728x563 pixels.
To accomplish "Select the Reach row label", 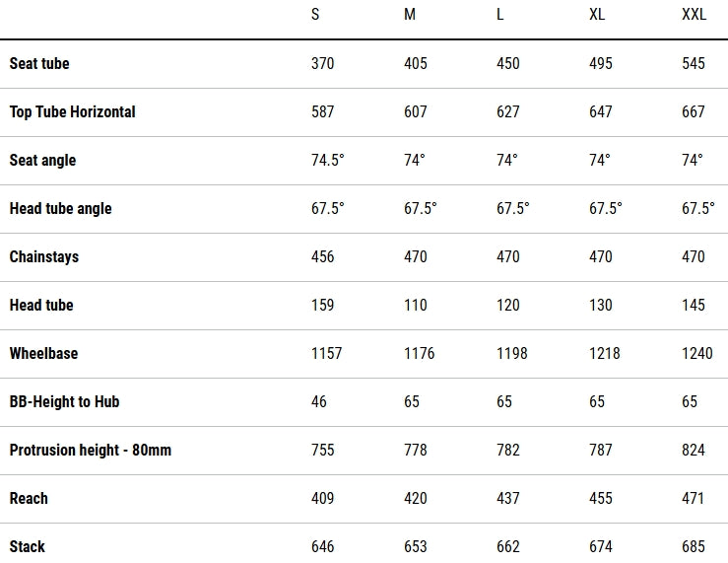I will tap(29, 498).
